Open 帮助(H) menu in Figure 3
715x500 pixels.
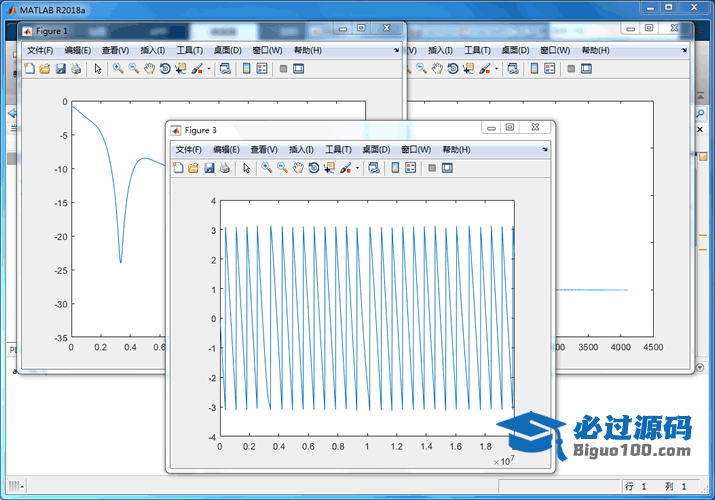[456, 149]
